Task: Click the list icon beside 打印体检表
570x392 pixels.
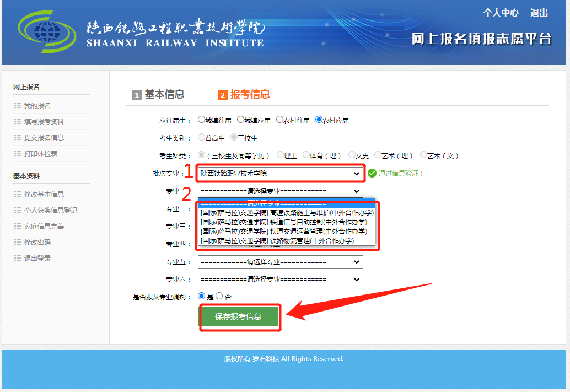Action: (x=18, y=154)
